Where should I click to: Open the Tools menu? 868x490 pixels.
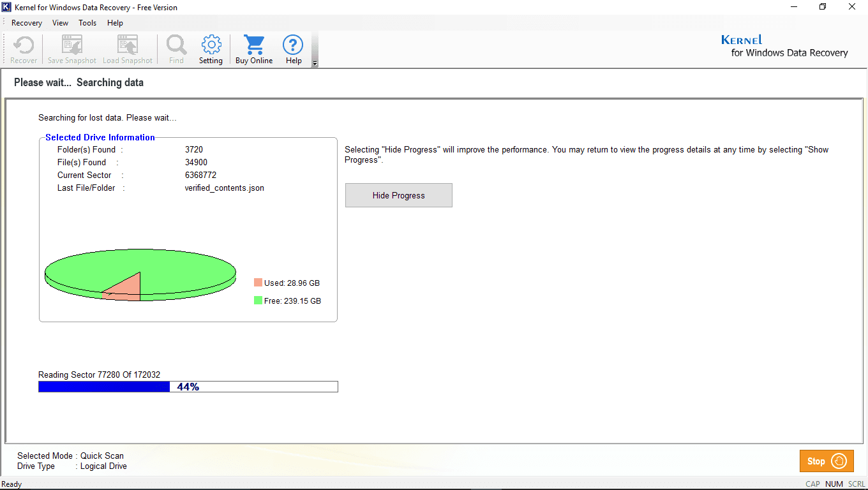(87, 23)
